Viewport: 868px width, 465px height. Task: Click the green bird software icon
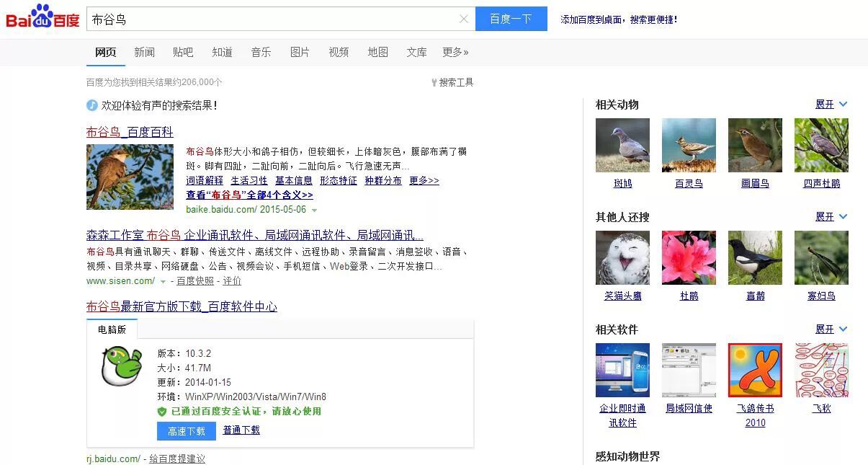[x=121, y=366]
